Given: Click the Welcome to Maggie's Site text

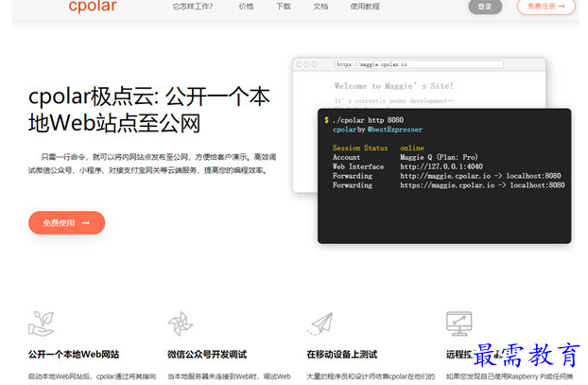Looking at the screenshot, I should point(394,86).
